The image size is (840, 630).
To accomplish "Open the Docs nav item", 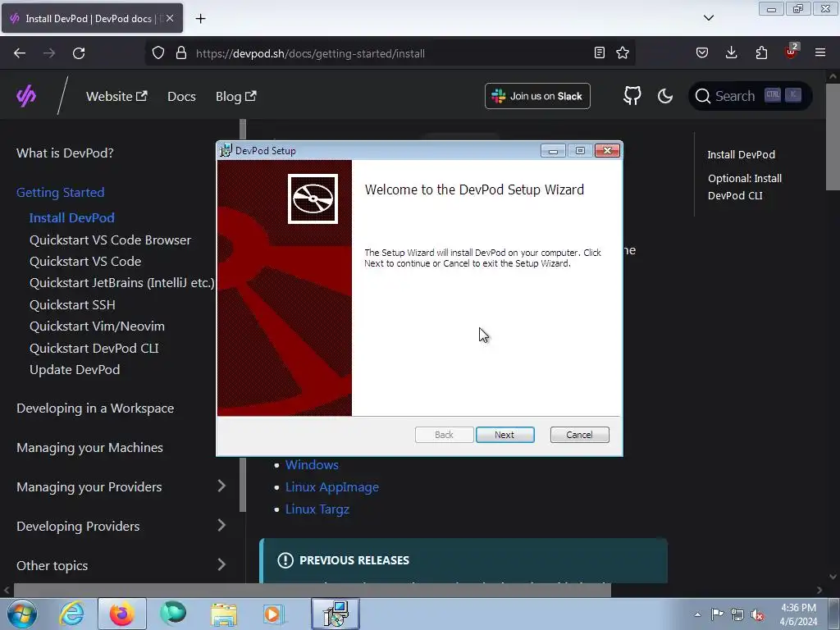I will (181, 97).
